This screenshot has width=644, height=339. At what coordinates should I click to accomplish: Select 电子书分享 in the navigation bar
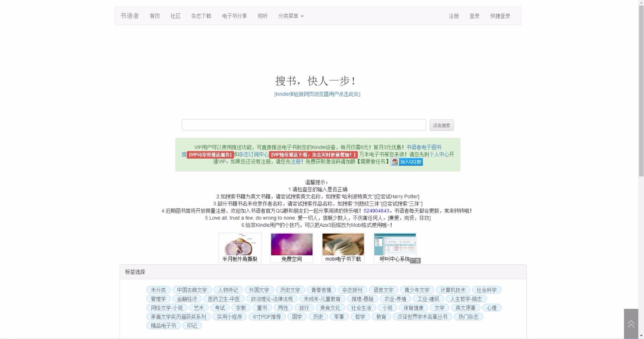click(234, 16)
